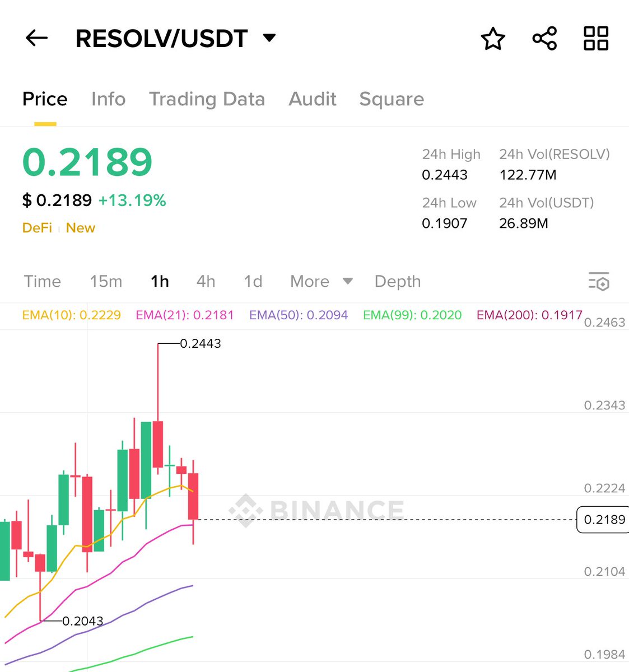Tap the DeFi category tag
The height and width of the screenshot is (672, 629).
37,228
